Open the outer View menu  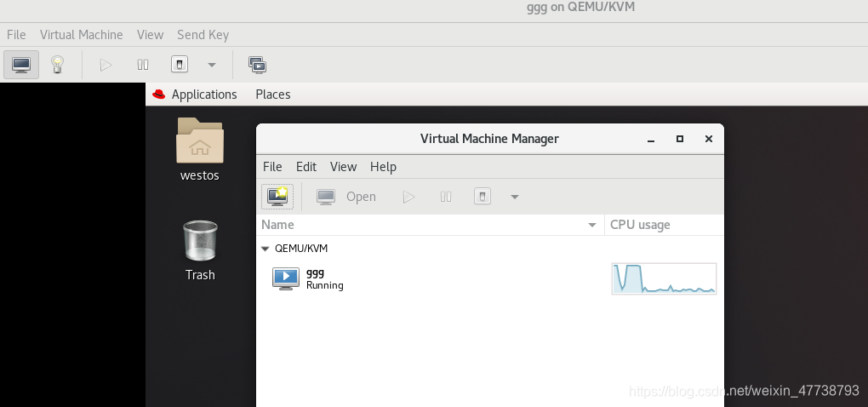point(150,35)
